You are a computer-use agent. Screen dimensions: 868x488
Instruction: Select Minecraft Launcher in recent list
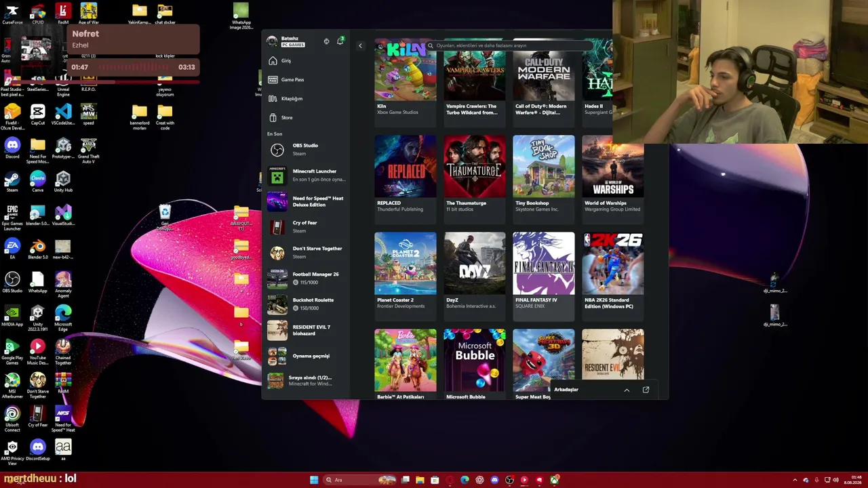(x=307, y=176)
